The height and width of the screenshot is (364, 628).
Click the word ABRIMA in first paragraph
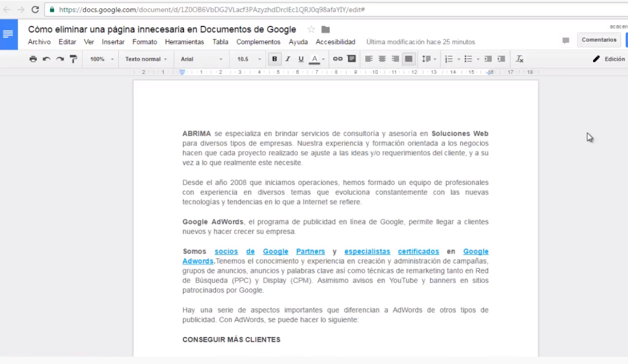[x=196, y=133]
